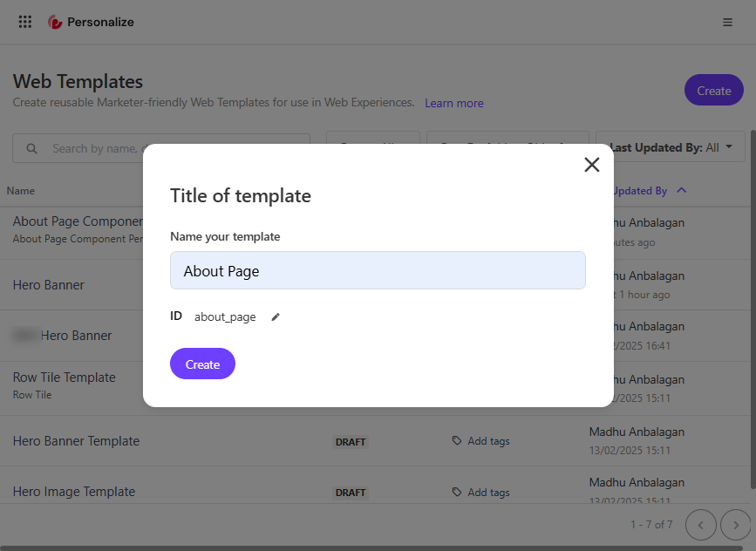Click tag icon on Hero Banner Template row

[457, 441]
